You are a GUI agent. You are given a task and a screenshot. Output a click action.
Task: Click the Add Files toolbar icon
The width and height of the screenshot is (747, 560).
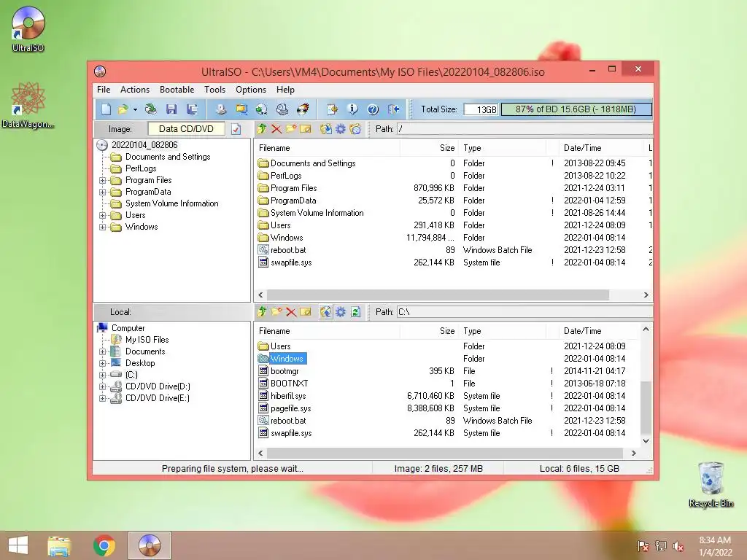[x=332, y=109]
